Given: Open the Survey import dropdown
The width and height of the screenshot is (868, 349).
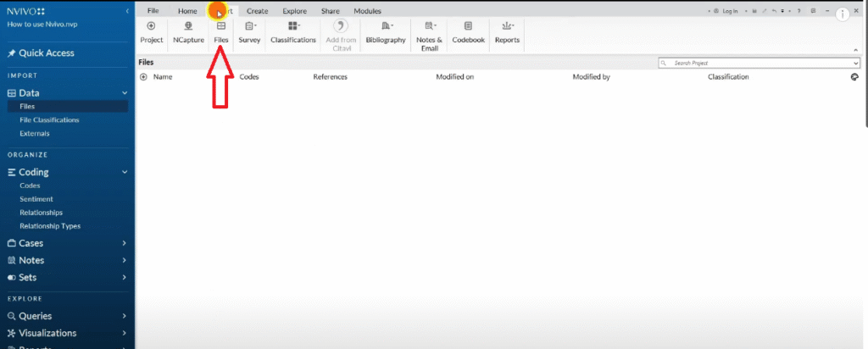Looking at the screenshot, I should coord(250,33).
